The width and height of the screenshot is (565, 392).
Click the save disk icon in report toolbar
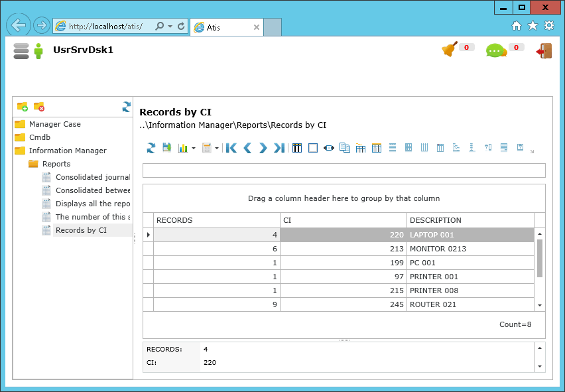166,147
